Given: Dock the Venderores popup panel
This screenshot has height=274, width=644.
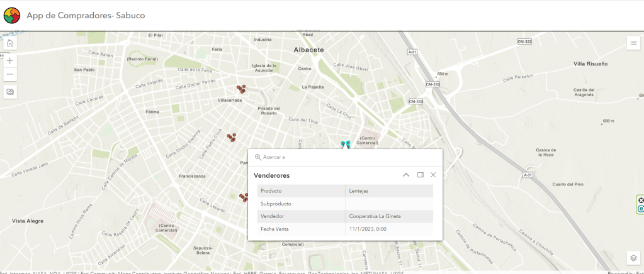Looking at the screenshot, I should (x=420, y=175).
